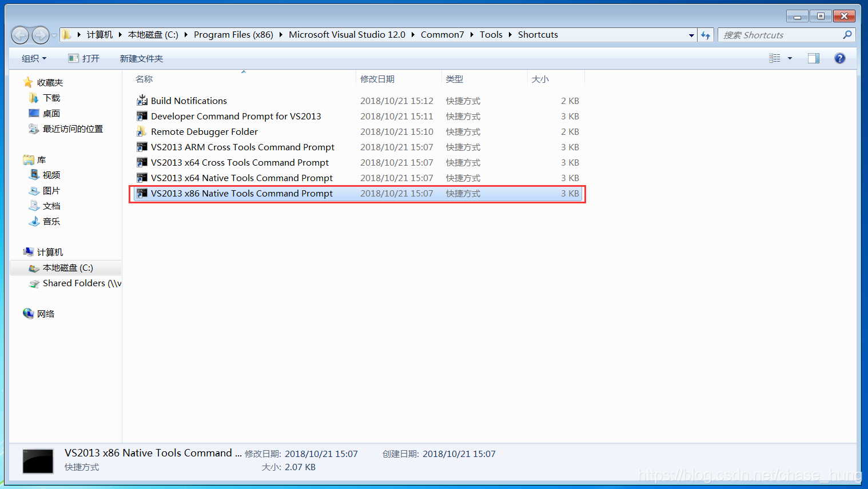This screenshot has height=489, width=868.
Task: Click VS2013 x64 Native Tools Command Prompt icon
Action: click(x=142, y=178)
